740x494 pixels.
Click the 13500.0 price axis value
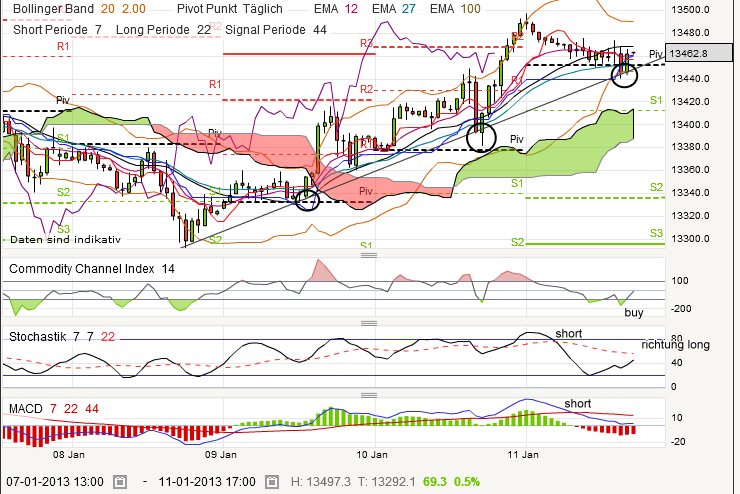(x=690, y=9)
